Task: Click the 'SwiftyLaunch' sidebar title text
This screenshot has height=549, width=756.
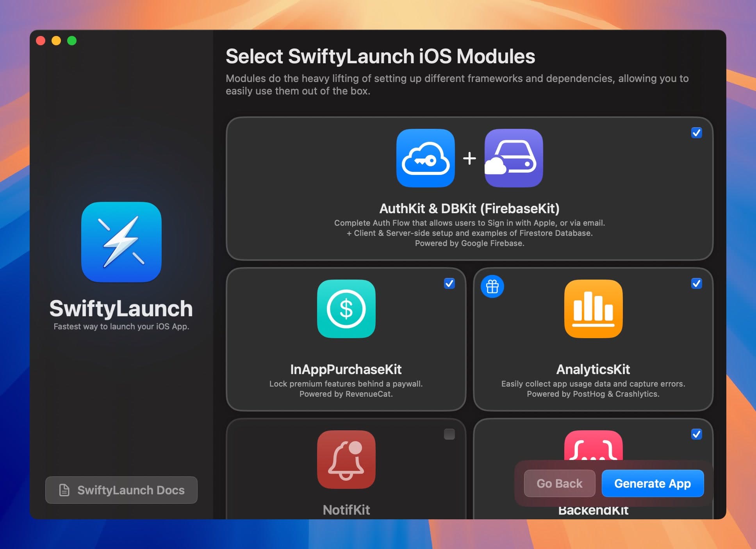Action: tap(121, 308)
